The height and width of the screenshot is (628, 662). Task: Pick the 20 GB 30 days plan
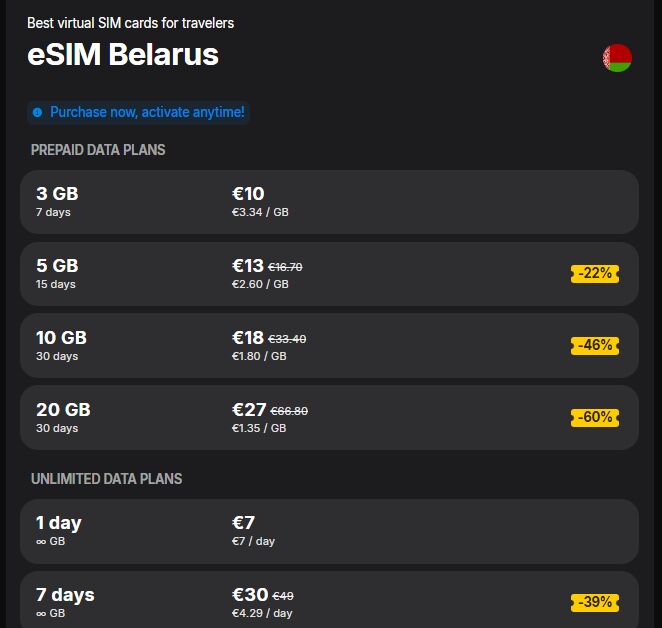pos(329,418)
